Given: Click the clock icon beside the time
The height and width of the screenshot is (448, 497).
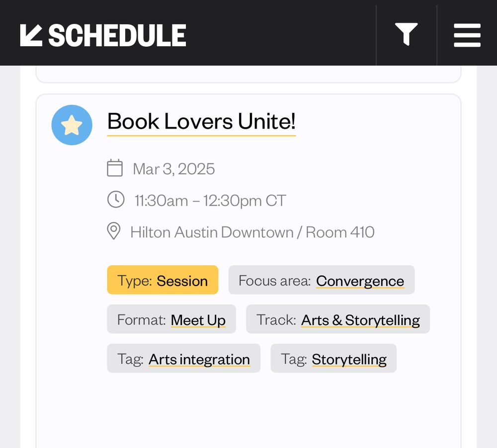Looking at the screenshot, I should (116, 199).
